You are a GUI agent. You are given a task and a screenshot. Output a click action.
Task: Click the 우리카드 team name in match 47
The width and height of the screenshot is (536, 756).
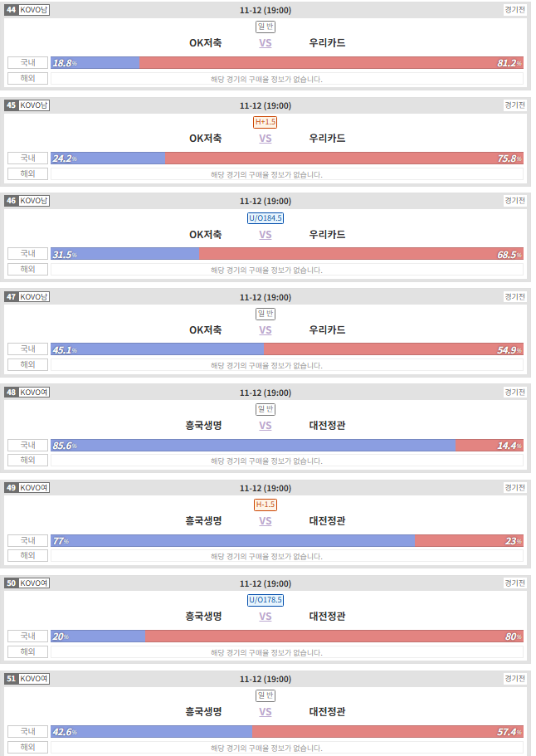tap(327, 330)
